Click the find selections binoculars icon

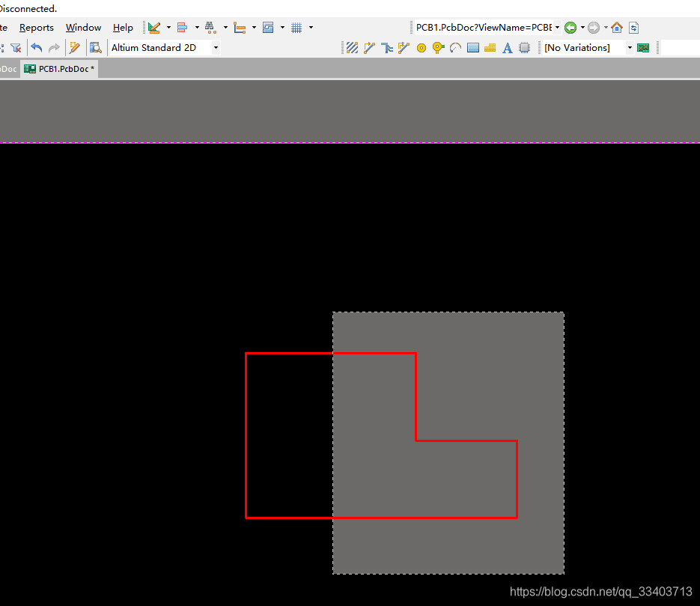(x=210, y=28)
